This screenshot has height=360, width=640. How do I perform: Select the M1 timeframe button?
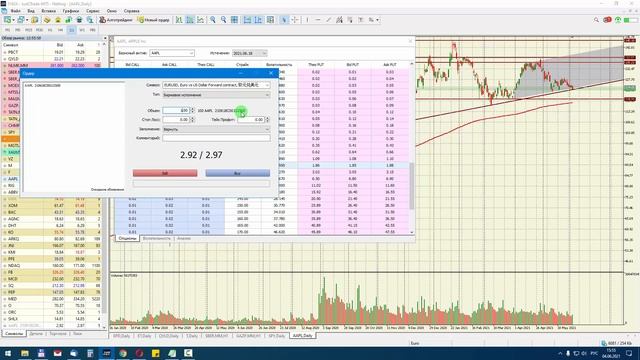[7, 30]
